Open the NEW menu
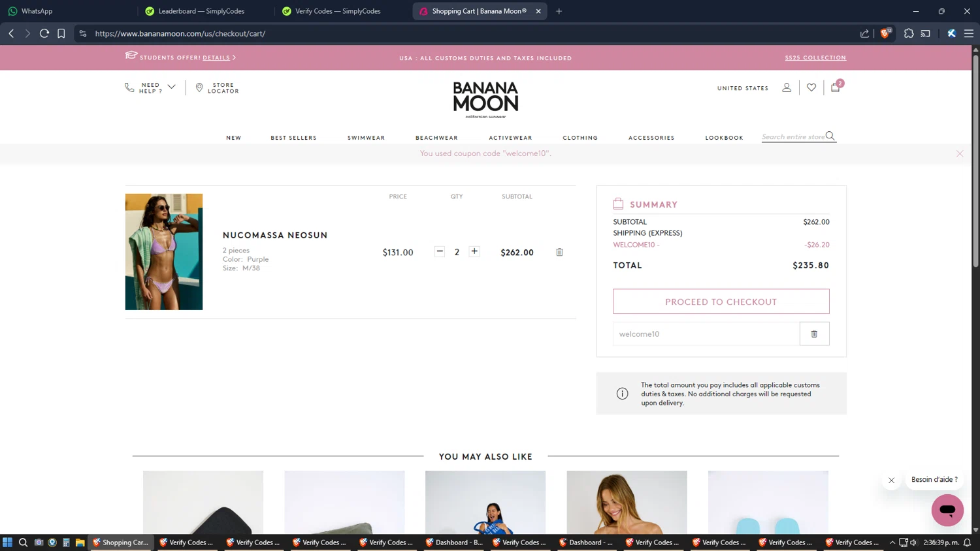980x551 pixels. pyautogui.click(x=234, y=138)
